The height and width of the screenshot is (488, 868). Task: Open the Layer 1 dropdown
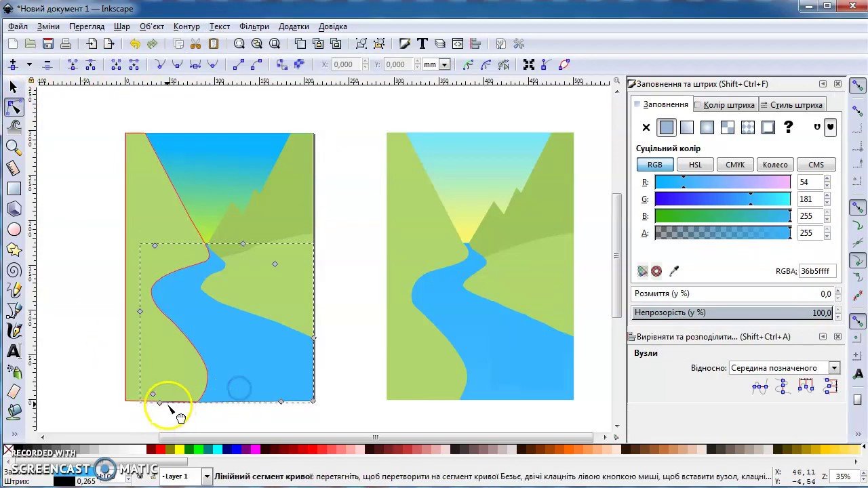click(206, 476)
